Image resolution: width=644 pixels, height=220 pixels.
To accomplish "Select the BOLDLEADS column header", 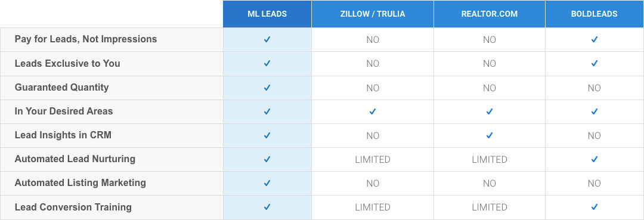I will pos(595,14).
